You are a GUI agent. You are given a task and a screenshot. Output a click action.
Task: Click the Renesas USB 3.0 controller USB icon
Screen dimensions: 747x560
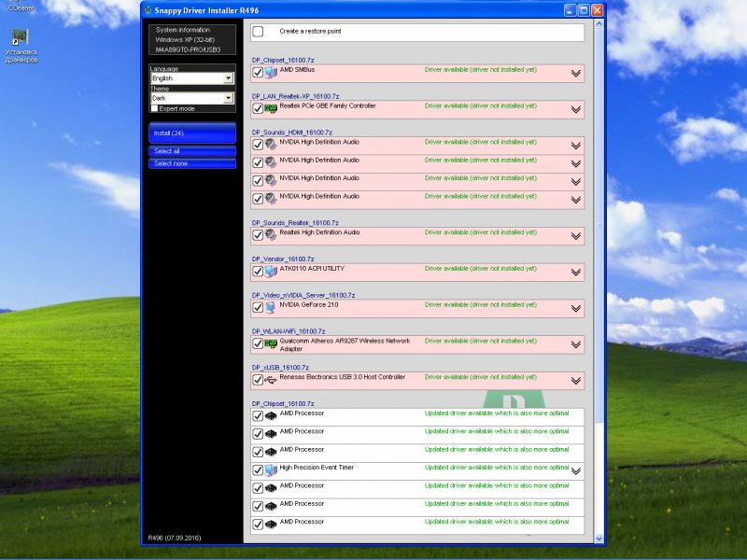pos(271,380)
